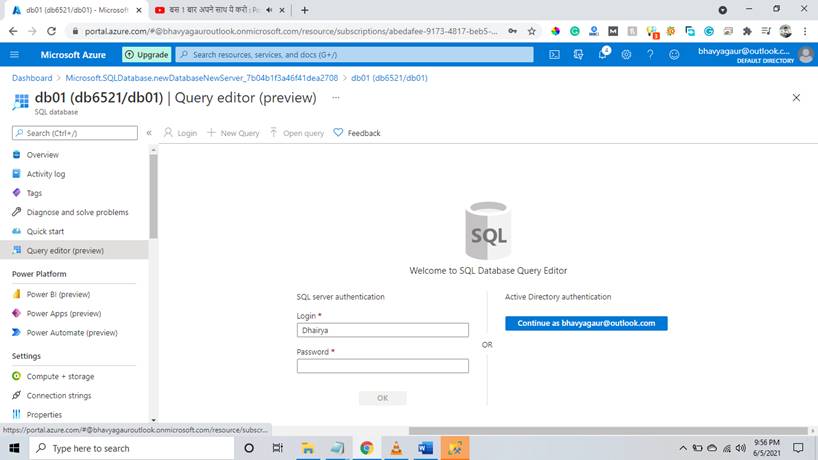Open Chrome's three-dot menu
This screenshot has width=818, height=460.
(x=805, y=31)
